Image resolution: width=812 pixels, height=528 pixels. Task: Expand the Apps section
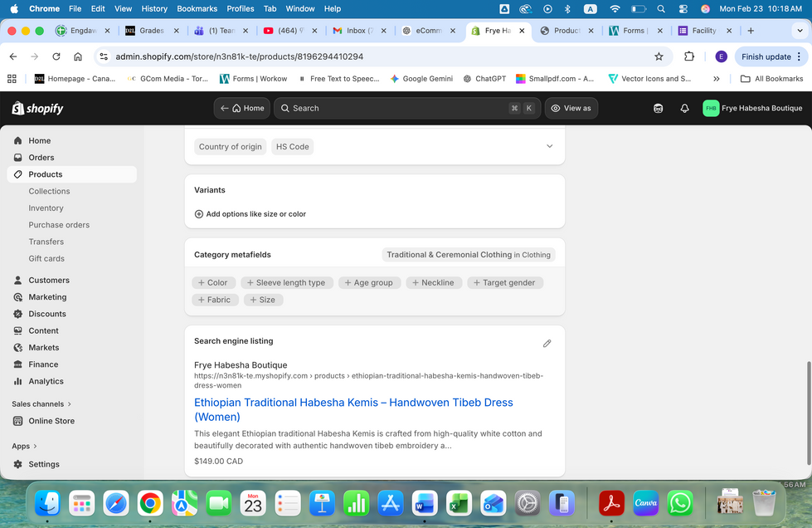(x=24, y=446)
